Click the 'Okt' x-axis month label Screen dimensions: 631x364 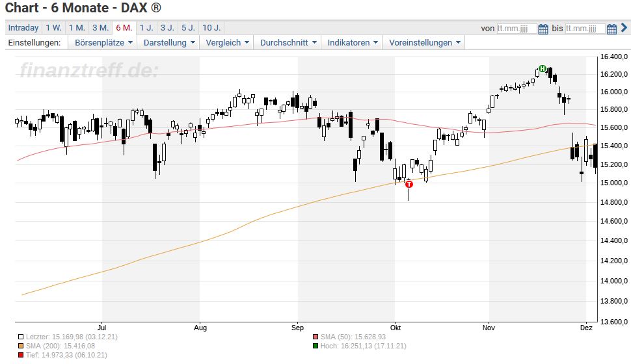(395, 328)
